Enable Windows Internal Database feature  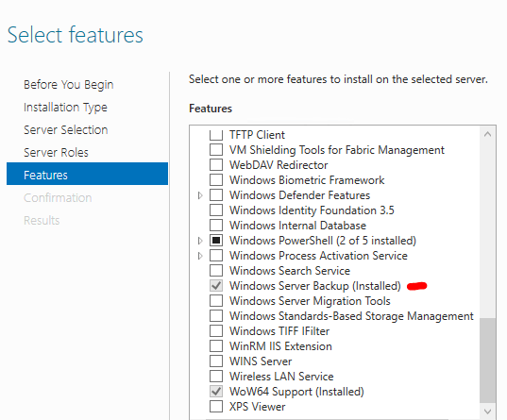[216, 226]
